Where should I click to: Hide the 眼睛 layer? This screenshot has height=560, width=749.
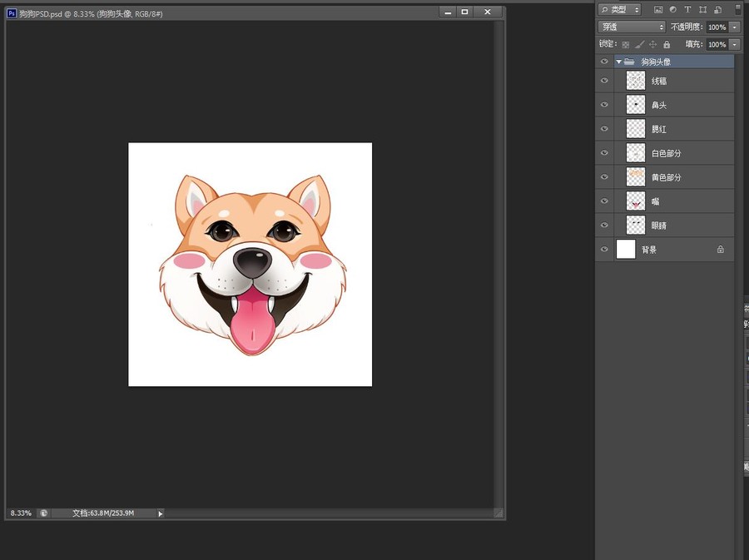click(x=604, y=225)
